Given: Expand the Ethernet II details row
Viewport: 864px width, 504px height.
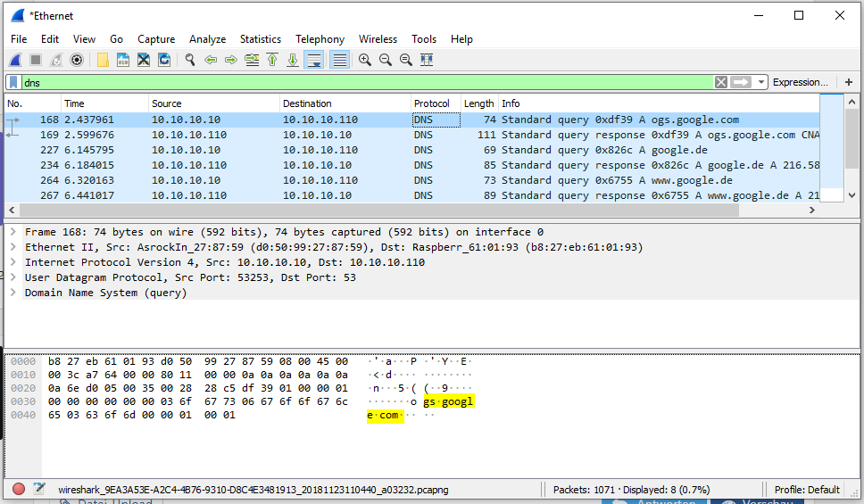Looking at the screenshot, I should (14, 247).
